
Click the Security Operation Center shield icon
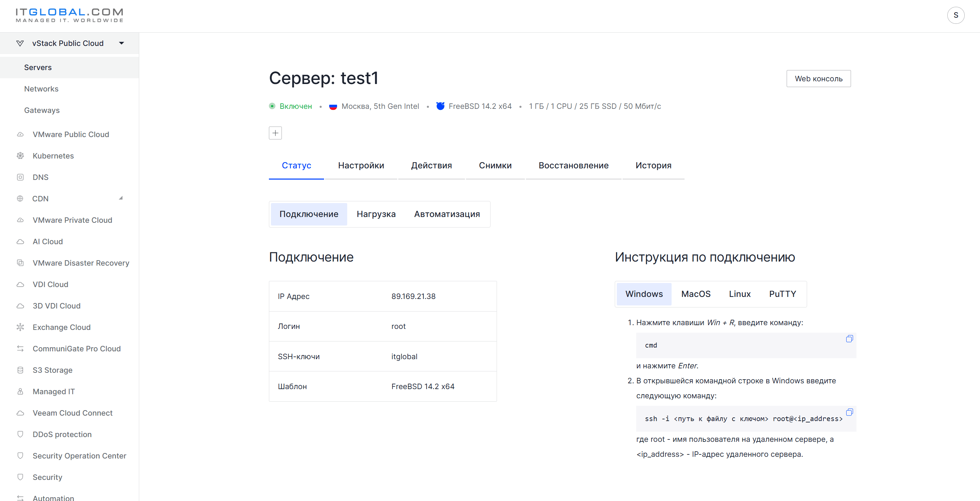tap(20, 456)
